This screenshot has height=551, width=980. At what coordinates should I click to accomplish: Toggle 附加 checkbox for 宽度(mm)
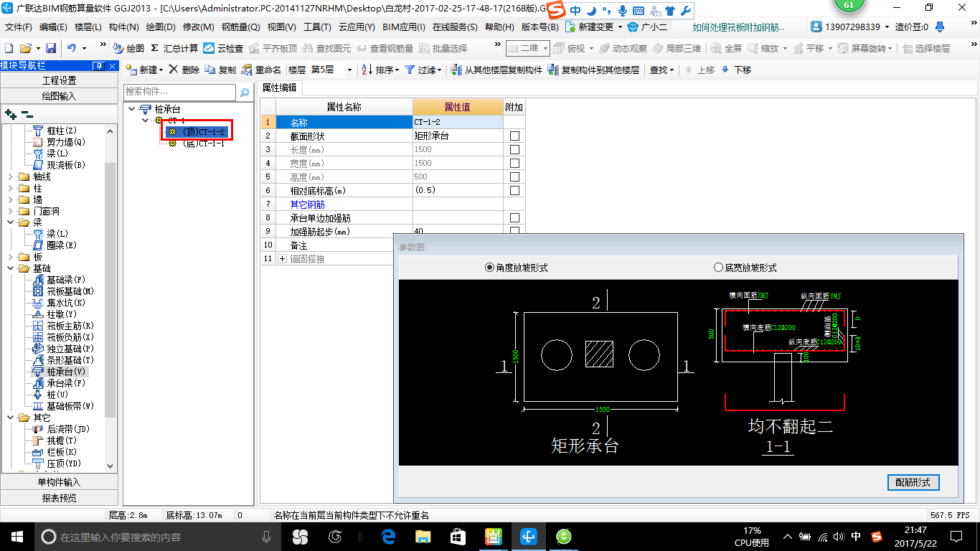coord(514,164)
